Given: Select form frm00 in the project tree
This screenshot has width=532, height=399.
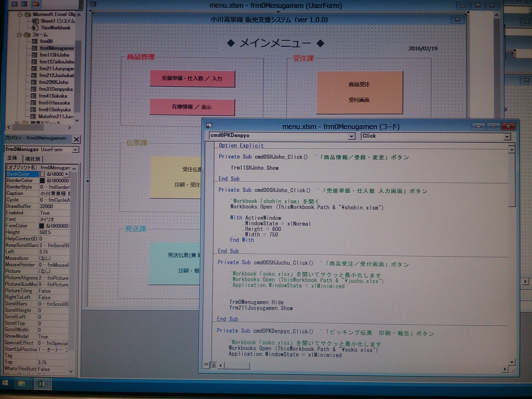Looking at the screenshot, I should click(46, 41).
